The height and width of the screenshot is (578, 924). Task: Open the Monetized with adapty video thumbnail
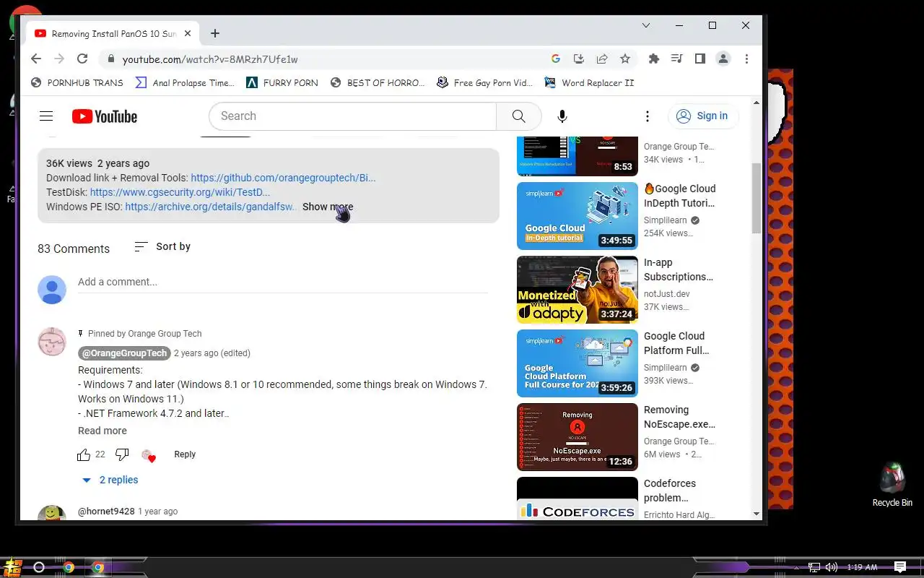pyautogui.click(x=577, y=290)
